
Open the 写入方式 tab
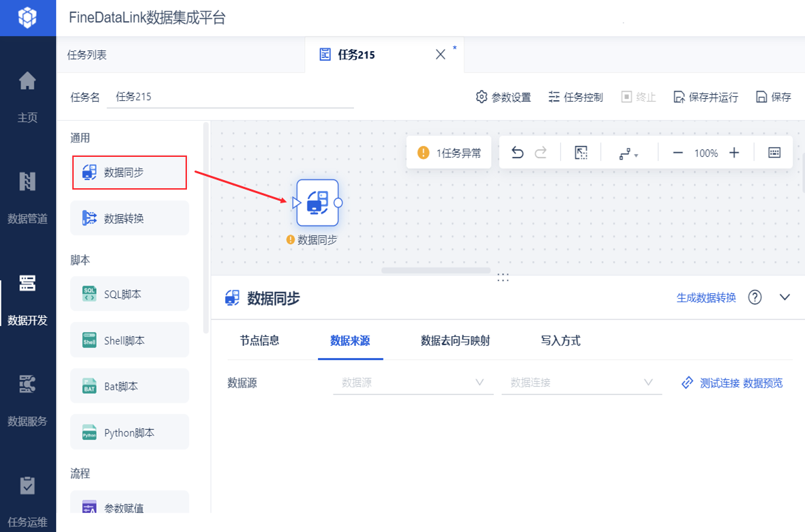[x=561, y=340]
